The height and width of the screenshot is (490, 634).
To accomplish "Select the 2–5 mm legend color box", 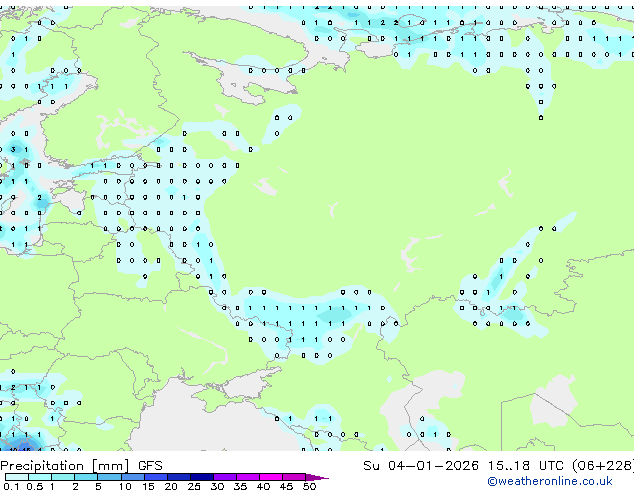I will [x=86, y=477].
